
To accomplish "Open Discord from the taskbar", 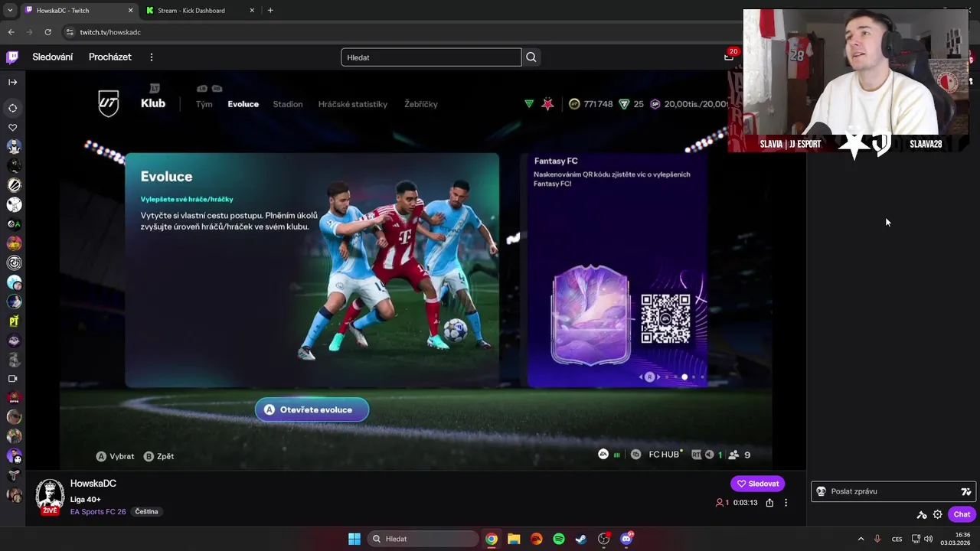I will [626, 539].
